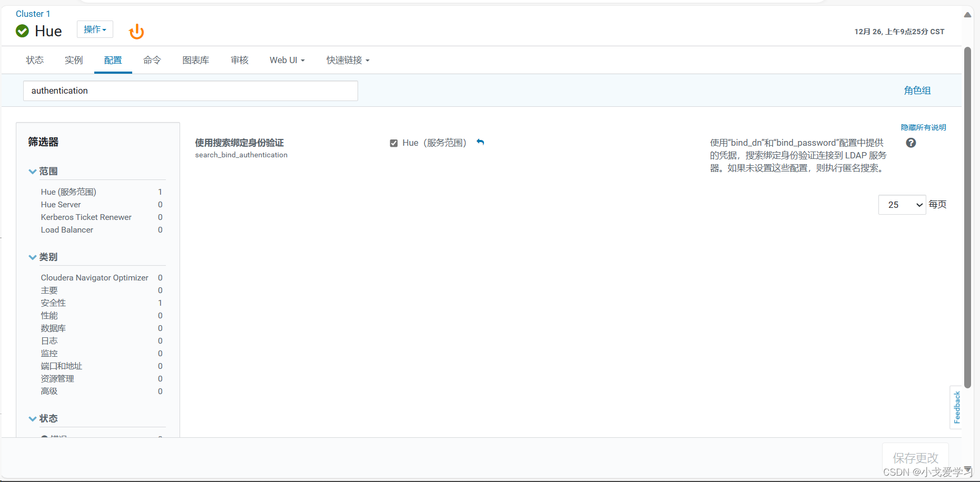This screenshot has width=980, height=482.
Task: Filter by 日志 category
Action: tap(50, 341)
